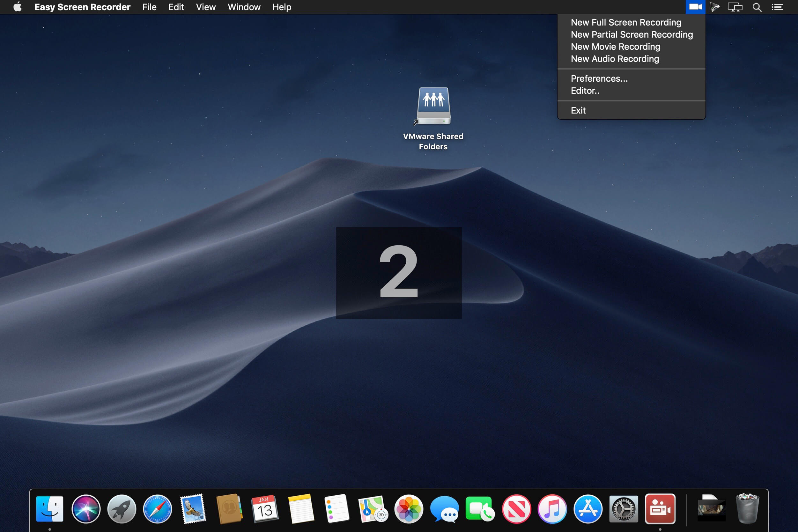Expand the Window menu
The width and height of the screenshot is (798, 532).
(244, 7)
